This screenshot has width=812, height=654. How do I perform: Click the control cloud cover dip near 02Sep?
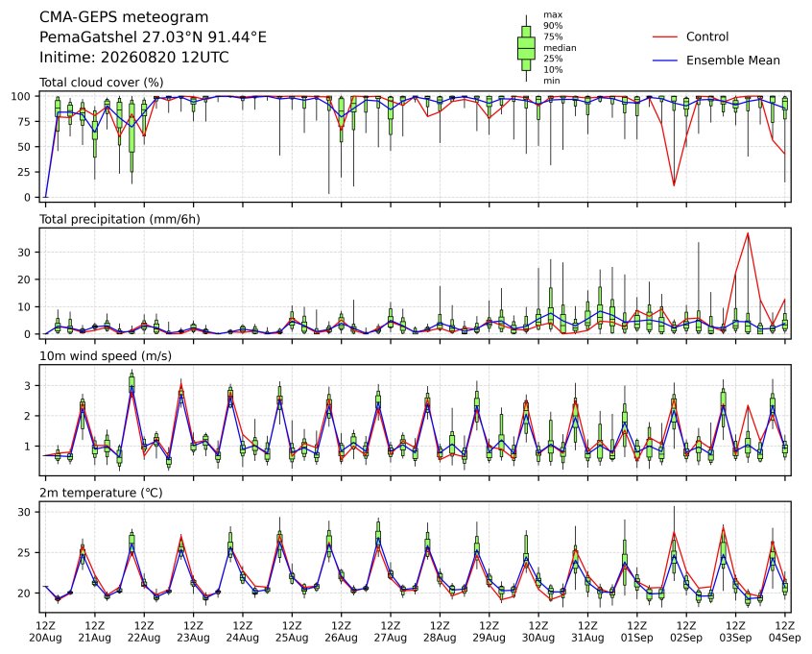(x=674, y=185)
